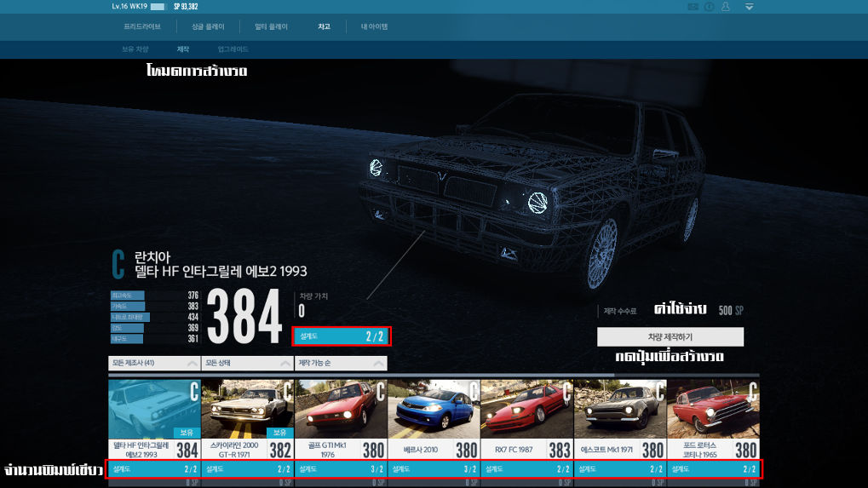Switch to the 프리드라이브 tab
Screen dimensions: 868x488
[142, 27]
